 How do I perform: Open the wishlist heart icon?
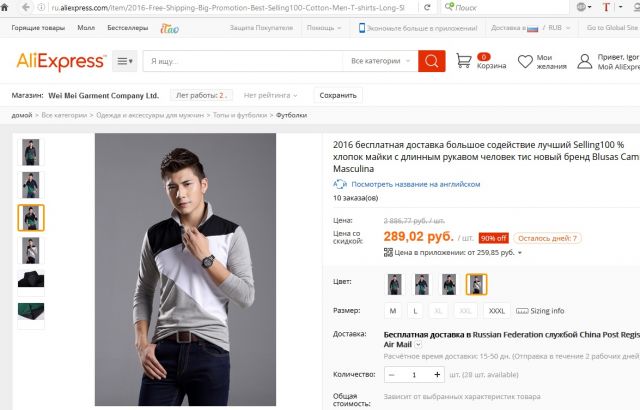coord(525,62)
